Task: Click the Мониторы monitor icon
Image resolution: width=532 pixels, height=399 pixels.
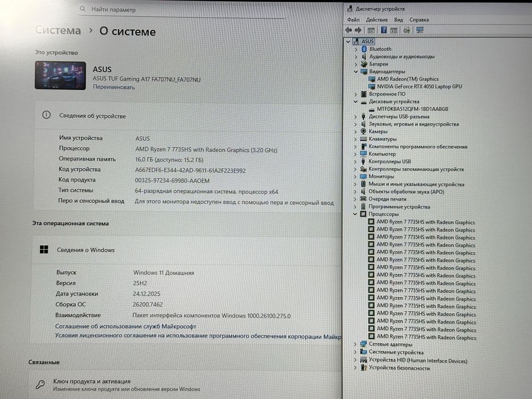Action: click(x=363, y=177)
